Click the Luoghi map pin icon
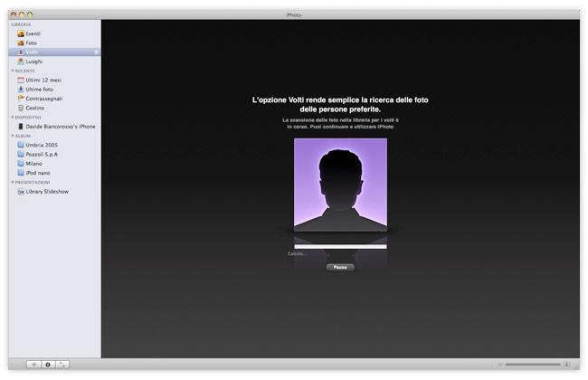 (x=21, y=62)
